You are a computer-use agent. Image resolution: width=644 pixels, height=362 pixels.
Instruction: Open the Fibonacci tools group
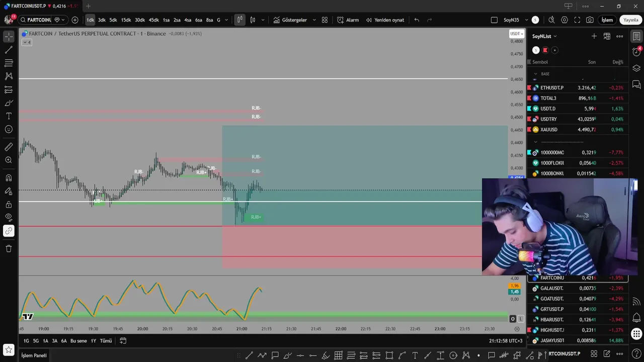tap(9, 63)
